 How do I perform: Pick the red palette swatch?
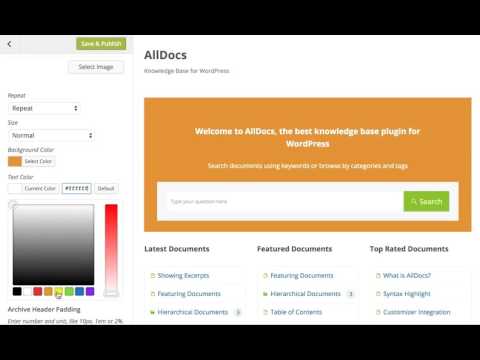pyautogui.click(x=38, y=291)
